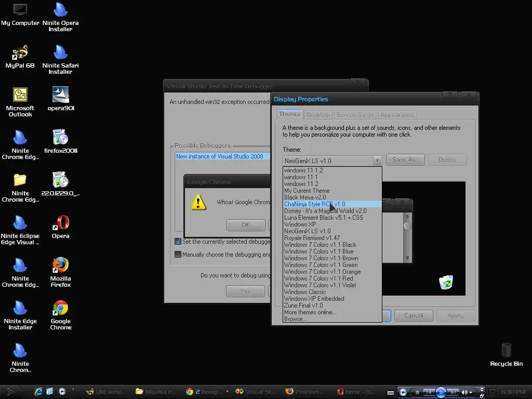The image size is (532, 399).
Task: Open the Ninite Chrom... icon
Action: click(x=20, y=357)
